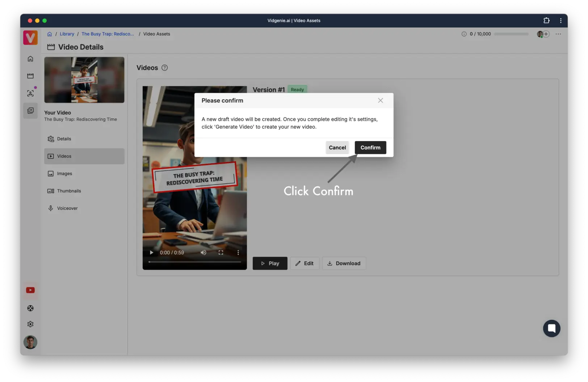
Task: Open The Busy Trap breadcrumb link
Action: click(x=108, y=34)
